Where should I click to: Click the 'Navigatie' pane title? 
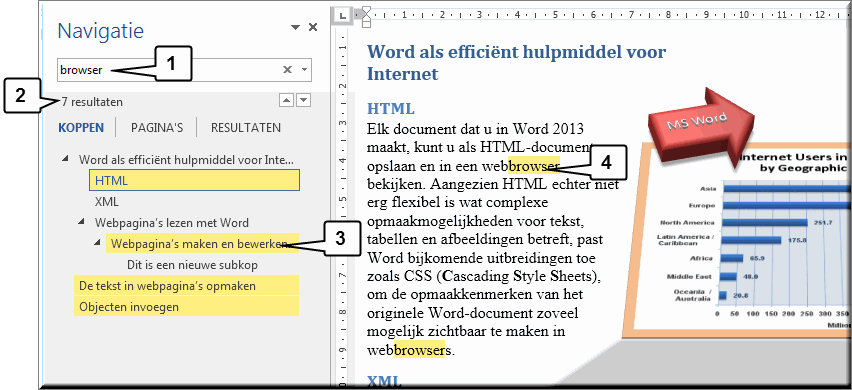[x=101, y=30]
